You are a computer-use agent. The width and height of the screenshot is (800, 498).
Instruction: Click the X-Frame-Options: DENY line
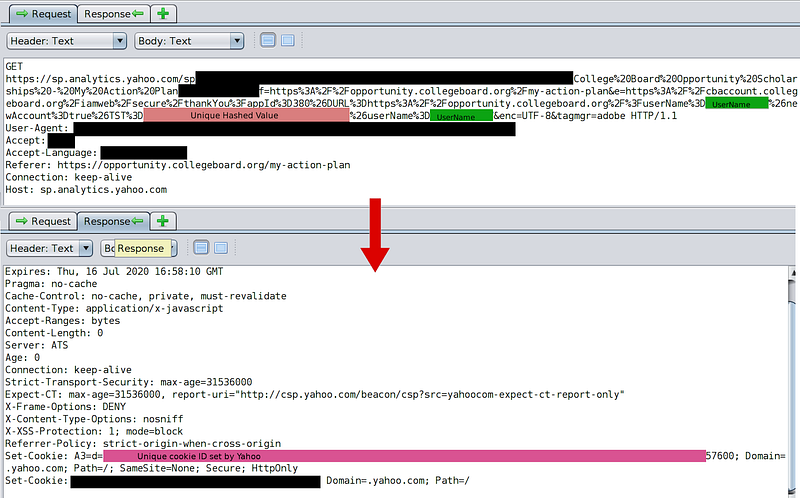pyautogui.click(x=65, y=407)
